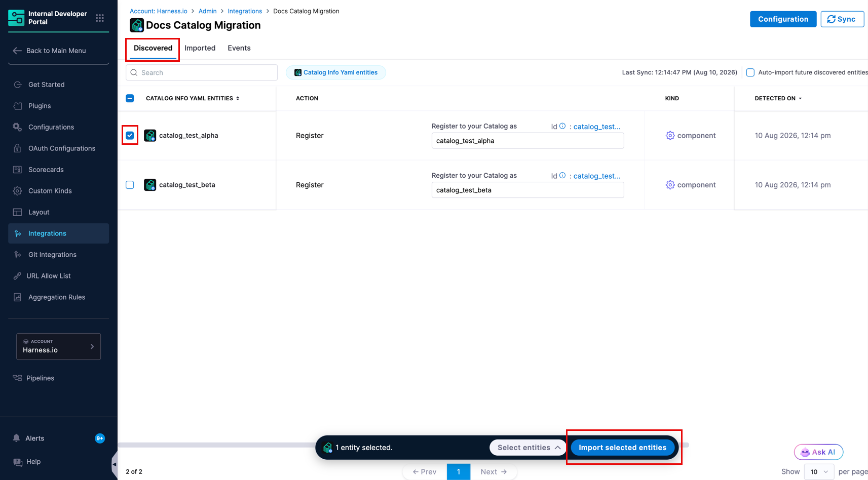Open Git Integrations page
Screen dimensions: 868x480
point(52,255)
